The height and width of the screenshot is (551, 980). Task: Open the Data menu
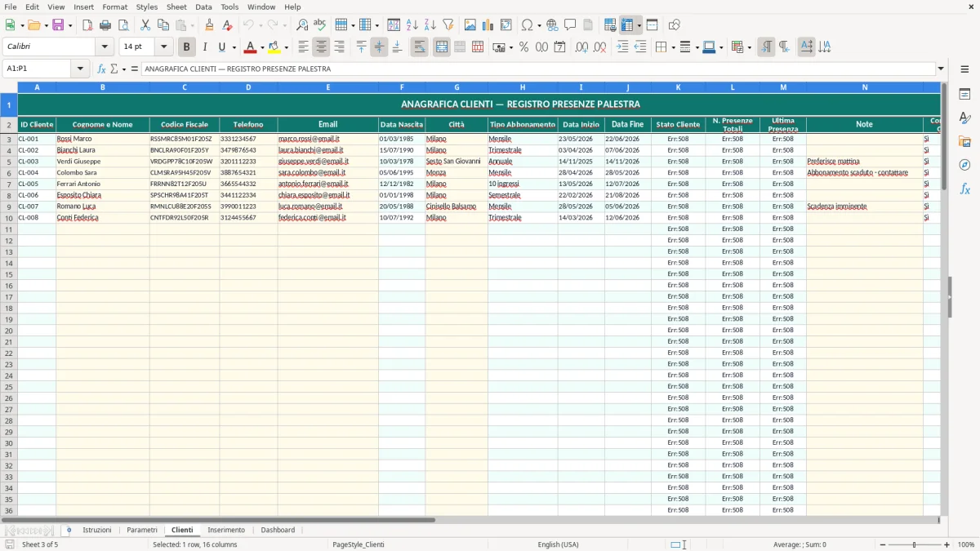[x=203, y=7]
